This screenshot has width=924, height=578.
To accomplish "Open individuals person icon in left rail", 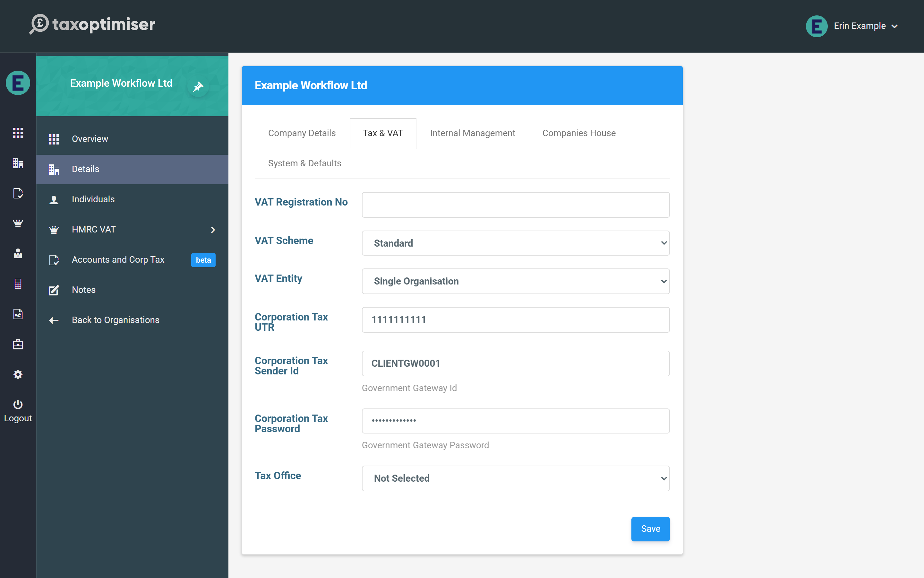I will pos(18,253).
